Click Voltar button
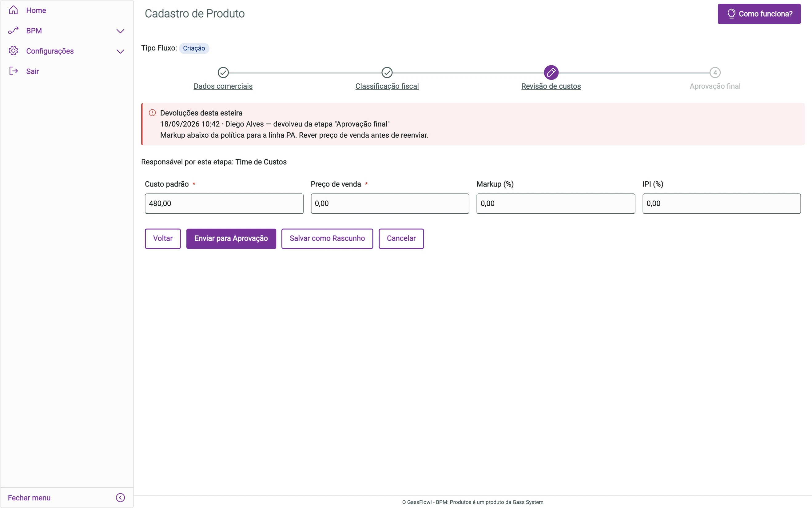The image size is (812, 508). click(163, 239)
